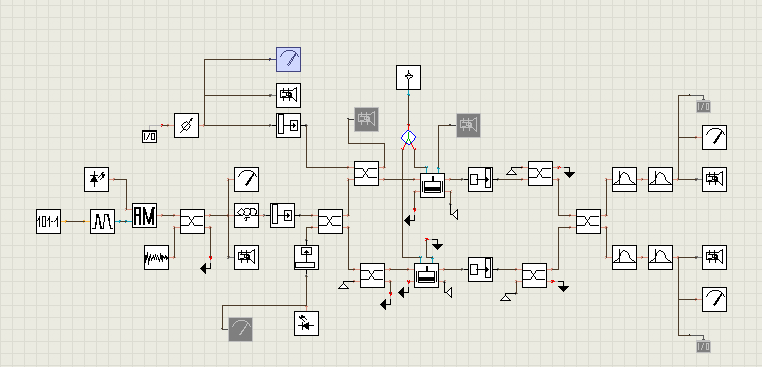762x367 pixels.
Task: Click the signal analyzer after lower filters
Action: click(714, 258)
